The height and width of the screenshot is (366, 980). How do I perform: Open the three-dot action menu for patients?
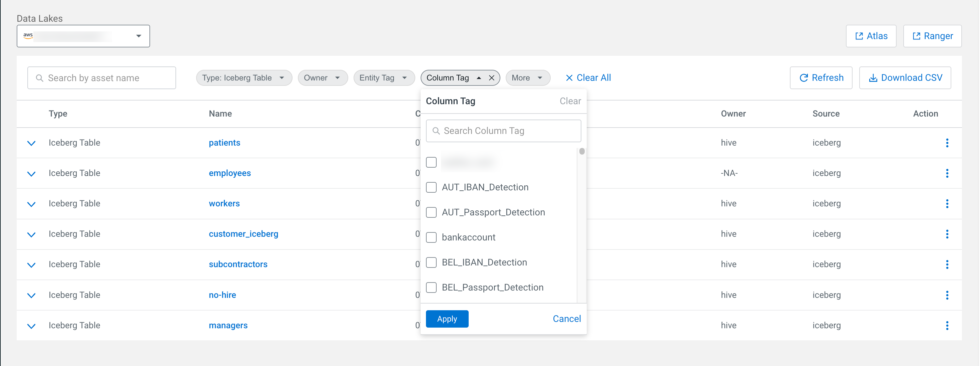coord(947,143)
